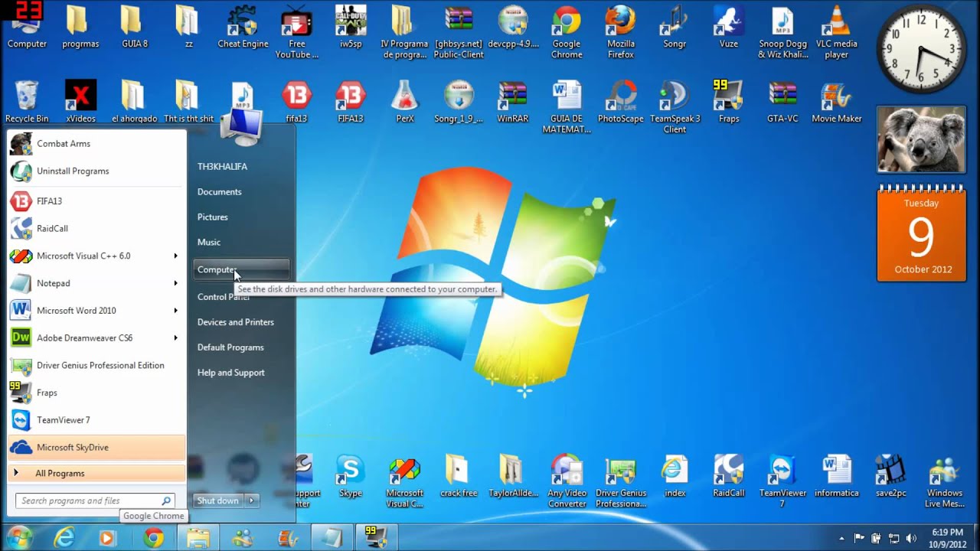The width and height of the screenshot is (980, 551).
Task: Open the Songr desktop shortcut
Action: [675, 27]
